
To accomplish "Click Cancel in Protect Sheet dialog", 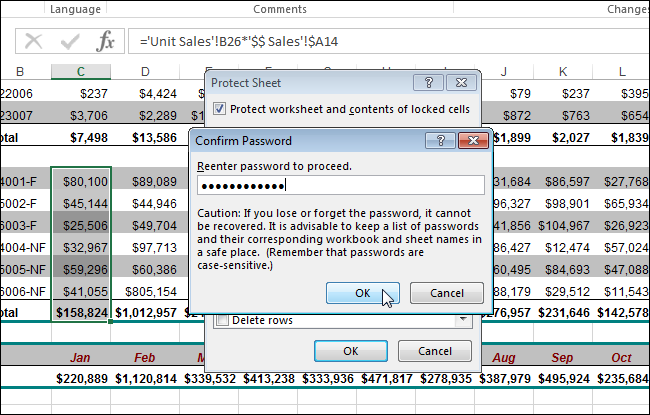I will 434,351.
